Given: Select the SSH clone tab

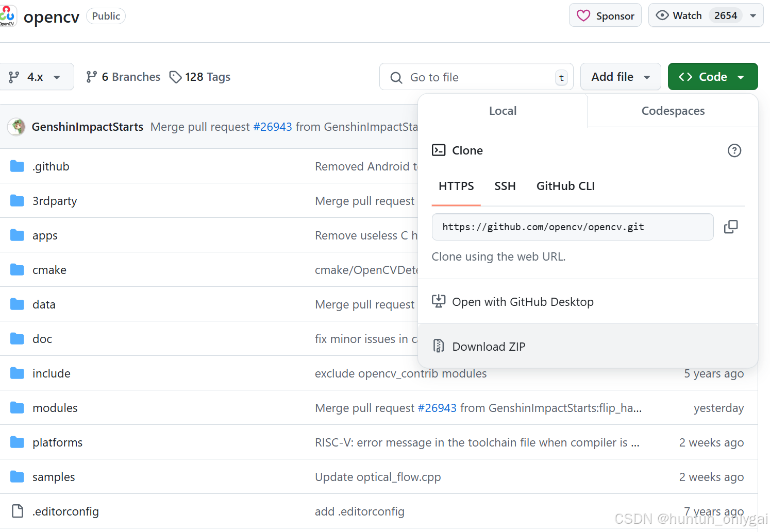Looking at the screenshot, I should 505,186.
